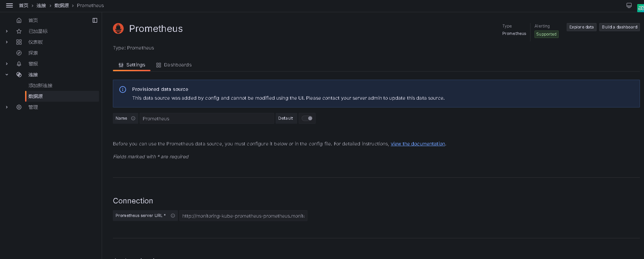Click the Explore data button
Screen dimensions: 644x259
(582, 27)
